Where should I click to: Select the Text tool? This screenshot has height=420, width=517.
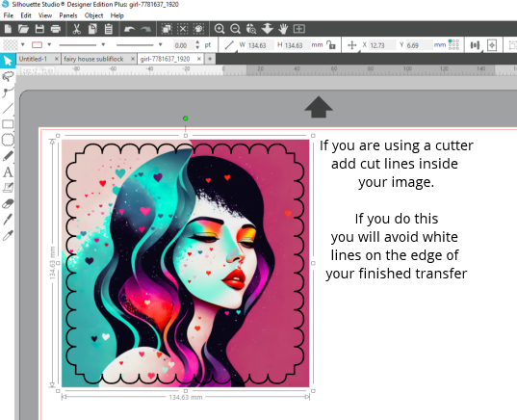point(8,171)
